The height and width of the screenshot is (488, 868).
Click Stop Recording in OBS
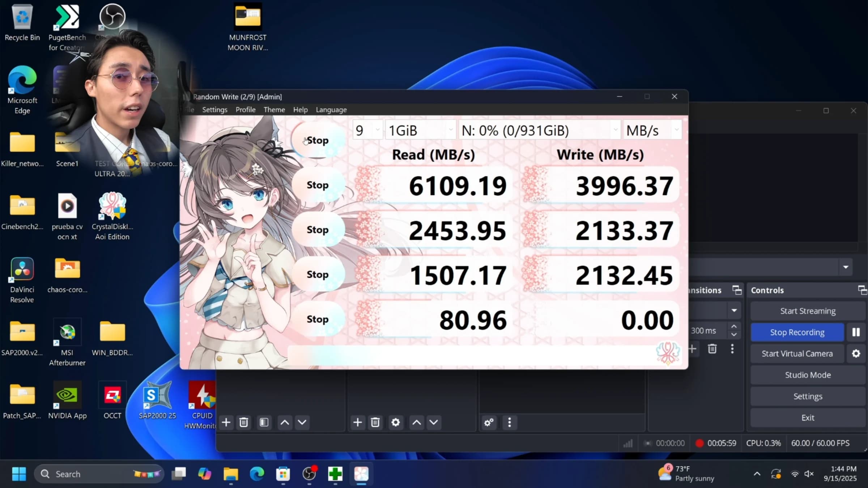click(x=797, y=332)
